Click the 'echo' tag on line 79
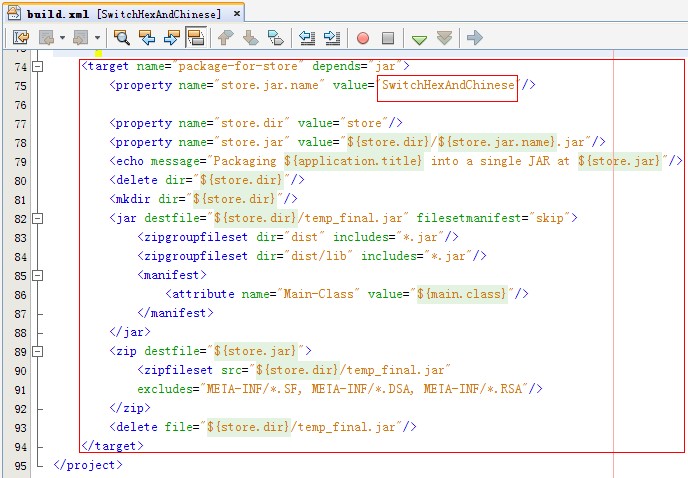This screenshot has width=688, height=478. pos(130,161)
